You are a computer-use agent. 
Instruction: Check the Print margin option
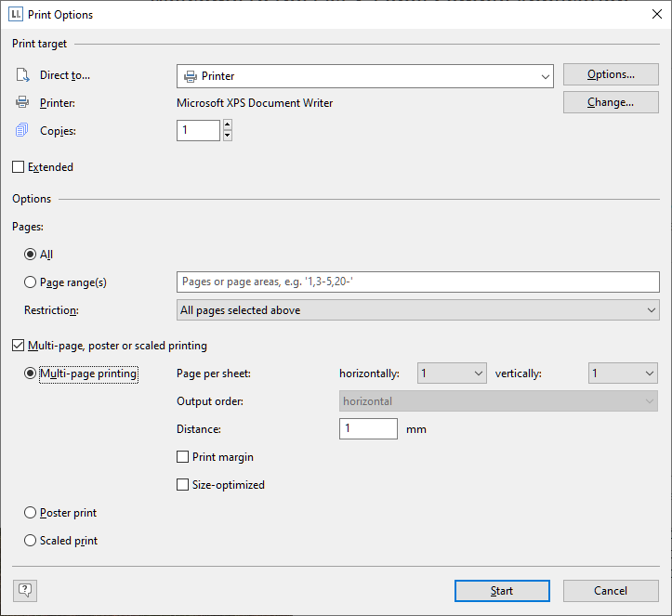[182, 456]
